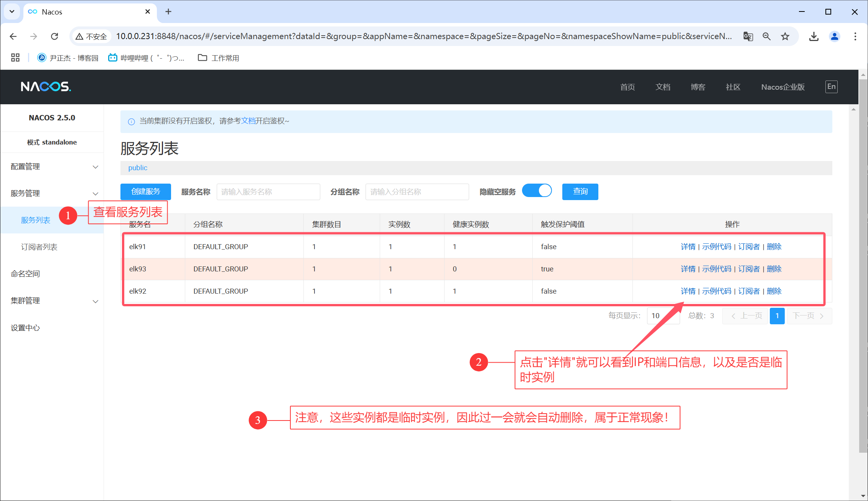Open the 订阅者列表 sidebar item
This screenshot has width=868, height=501.
click(39, 247)
